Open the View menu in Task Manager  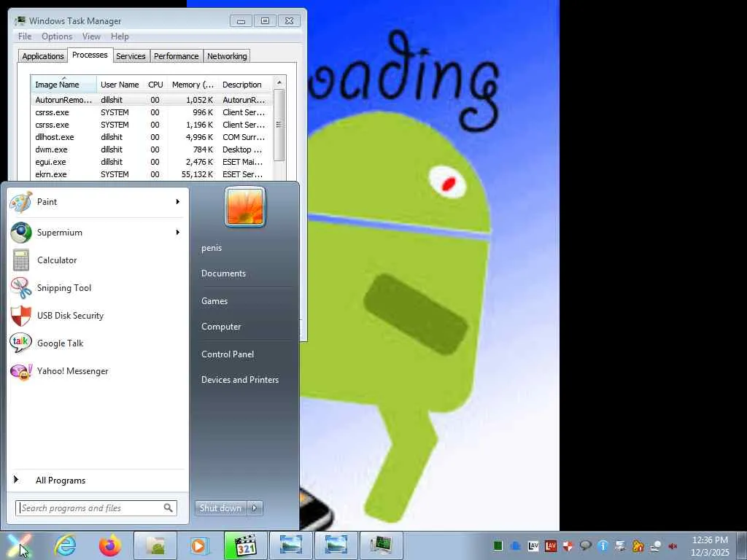pyautogui.click(x=91, y=36)
